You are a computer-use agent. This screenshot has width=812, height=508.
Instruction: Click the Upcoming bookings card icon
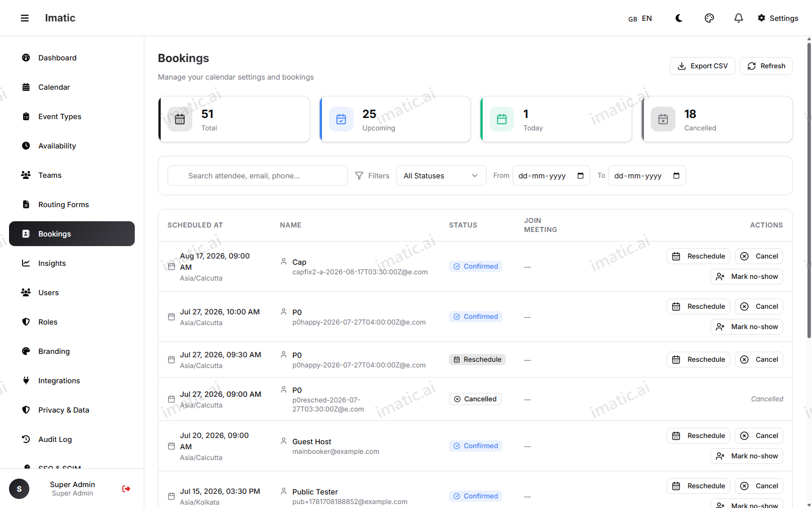341,119
